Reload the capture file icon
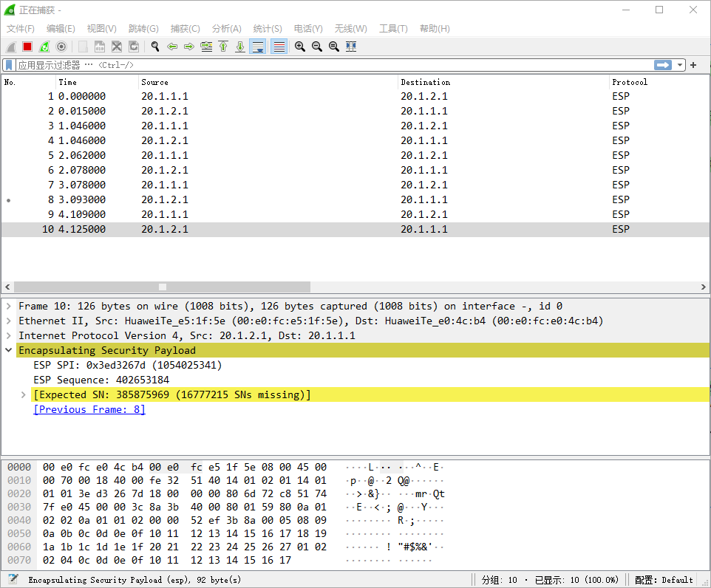This screenshot has height=588, width=711. [134, 47]
